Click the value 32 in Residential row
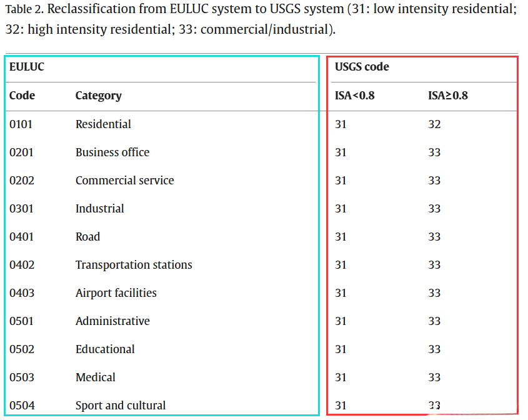The height and width of the screenshot is (420, 528). coord(434,124)
